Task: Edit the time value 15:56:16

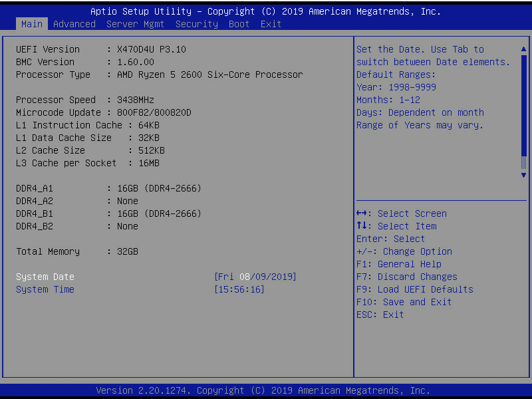Action: pos(239,289)
